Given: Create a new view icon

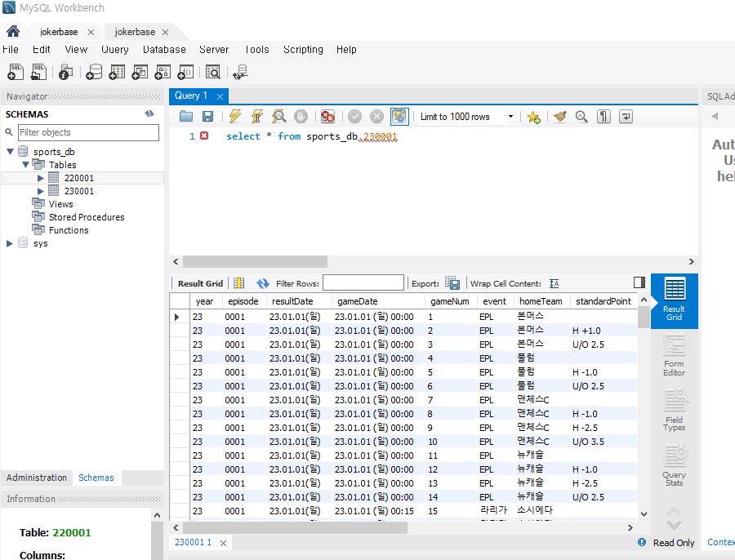Looking at the screenshot, I should pyautogui.click(x=140, y=72).
